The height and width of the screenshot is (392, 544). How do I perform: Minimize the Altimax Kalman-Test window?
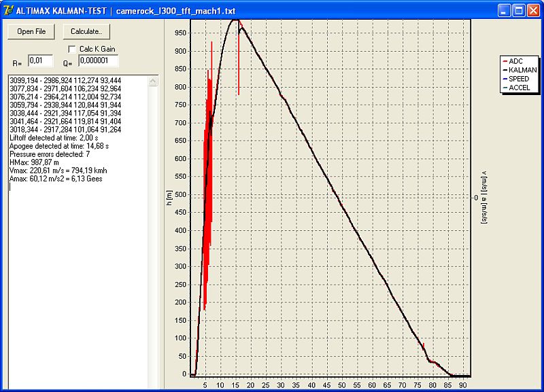click(504, 11)
